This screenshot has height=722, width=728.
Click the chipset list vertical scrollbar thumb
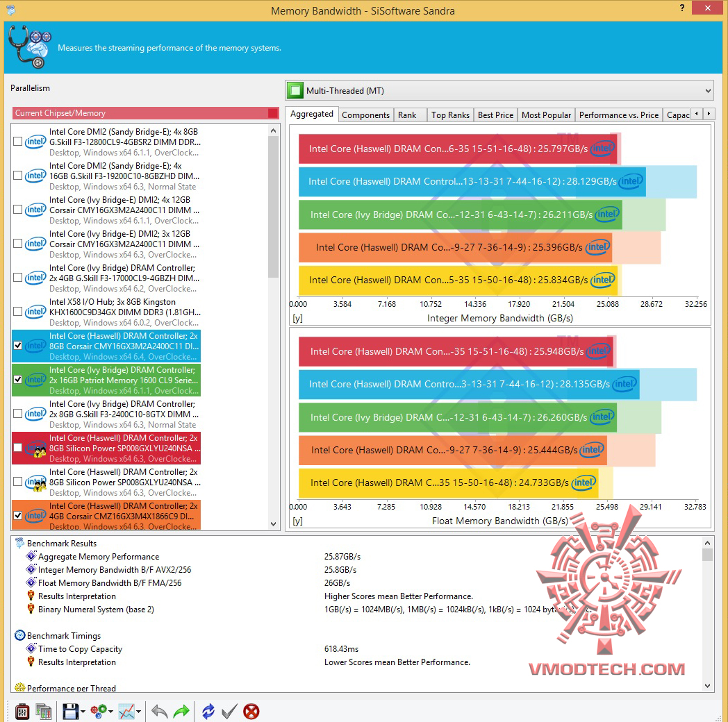(273, 206)
